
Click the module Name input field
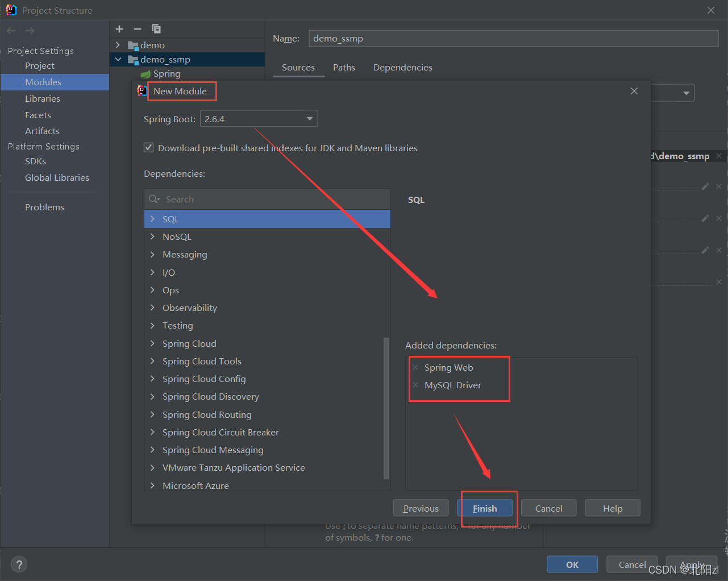[x=514, y=38]
